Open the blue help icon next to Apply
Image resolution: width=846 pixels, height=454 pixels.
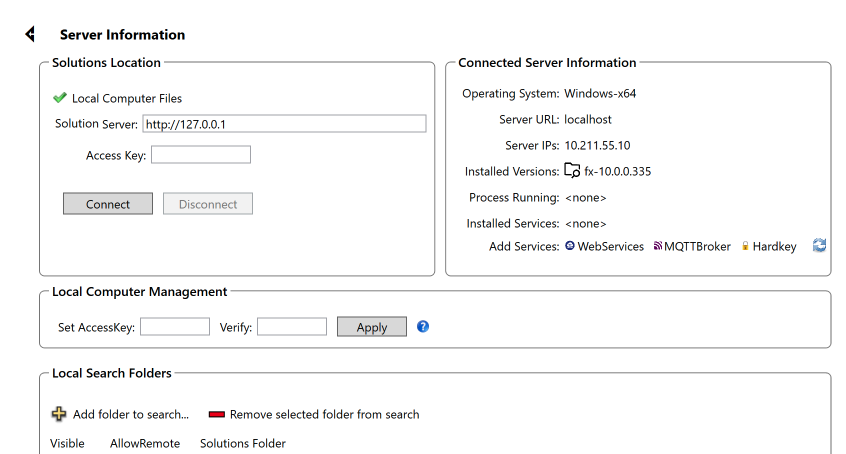point(423,326)
